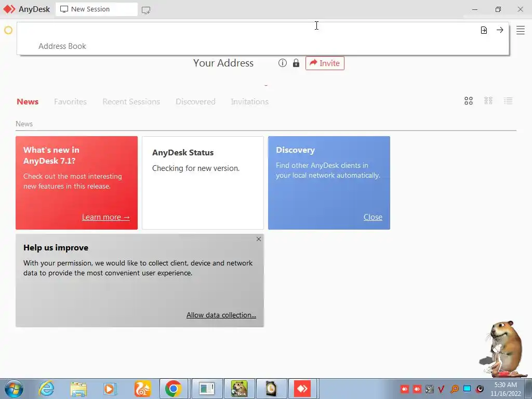Switch to Recent Sessions tab
Screen dimensions: 532x399
pyautogui.click(x=131, y=101)
